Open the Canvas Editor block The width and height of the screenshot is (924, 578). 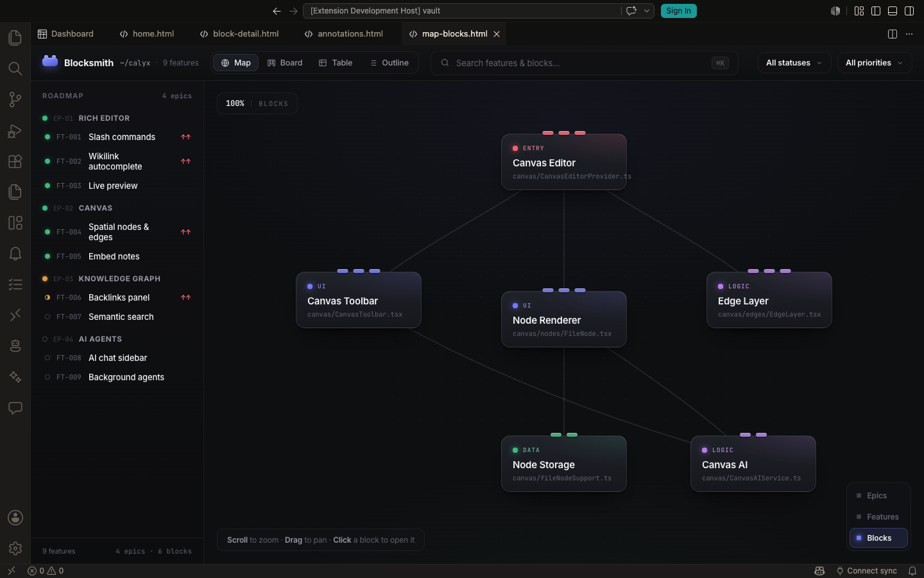564,162
